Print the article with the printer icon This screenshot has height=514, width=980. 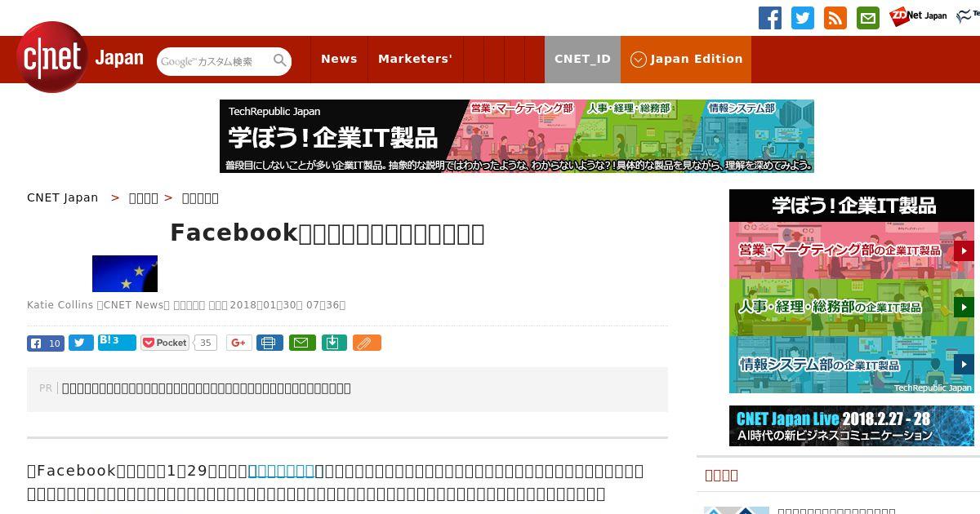coord(269,343)
